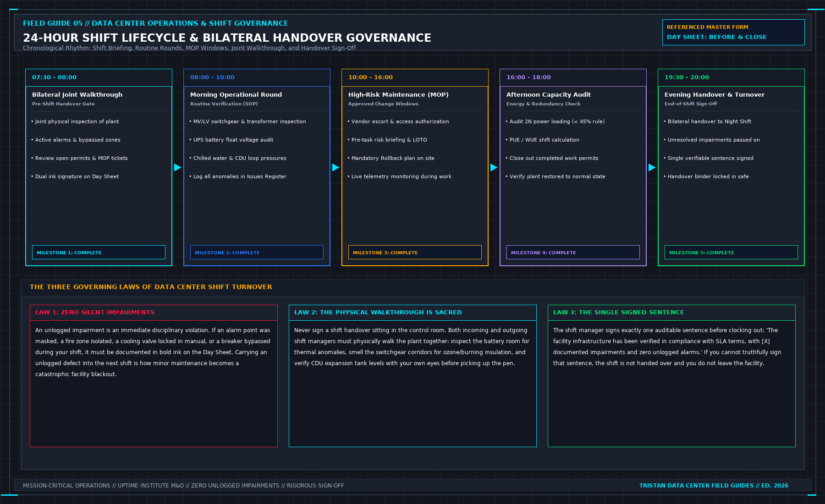Click Milestone 1: Complete badge
Viewport: 825px width, 504px height.
(99, 252)
